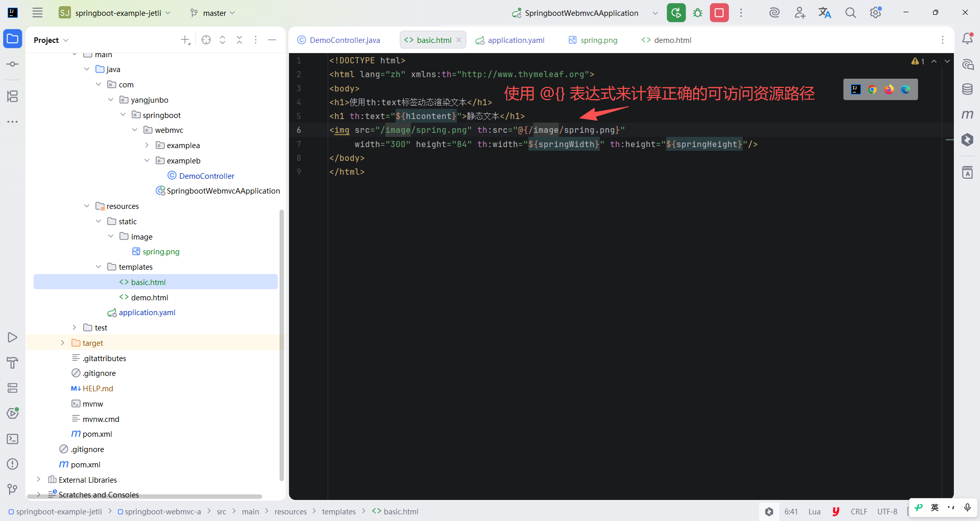Click resources breadcrumb in navigation bar
980x521 pixels.
(x=290, y=511)
